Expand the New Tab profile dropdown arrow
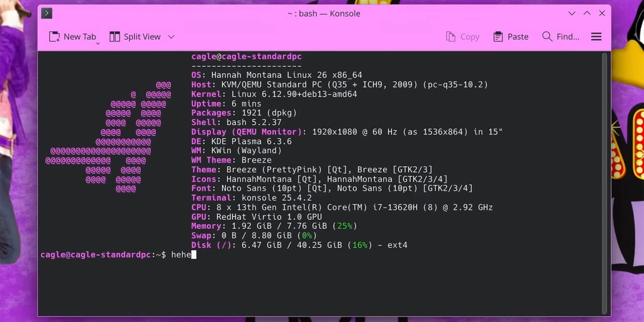The width and height of the screenshot is (644, 322). [98, 43]
